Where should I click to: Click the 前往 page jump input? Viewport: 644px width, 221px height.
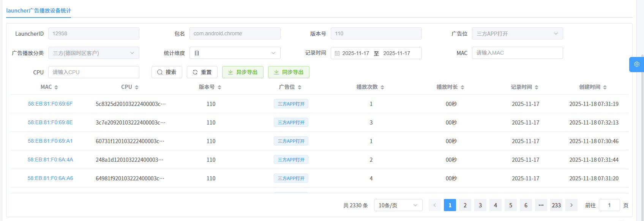pos(609,205)
